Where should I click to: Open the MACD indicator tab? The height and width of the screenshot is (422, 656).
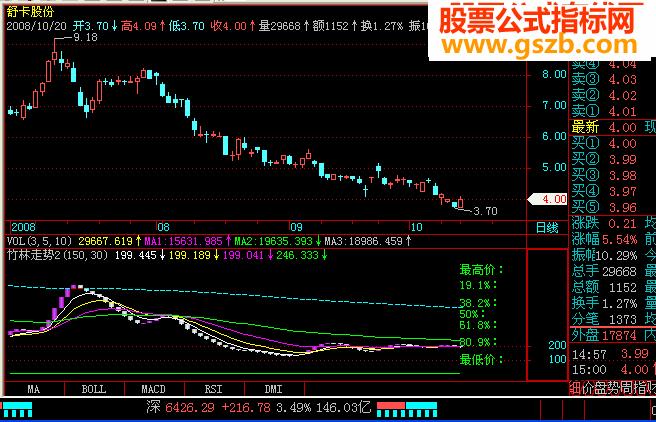[x=154, y=389]
